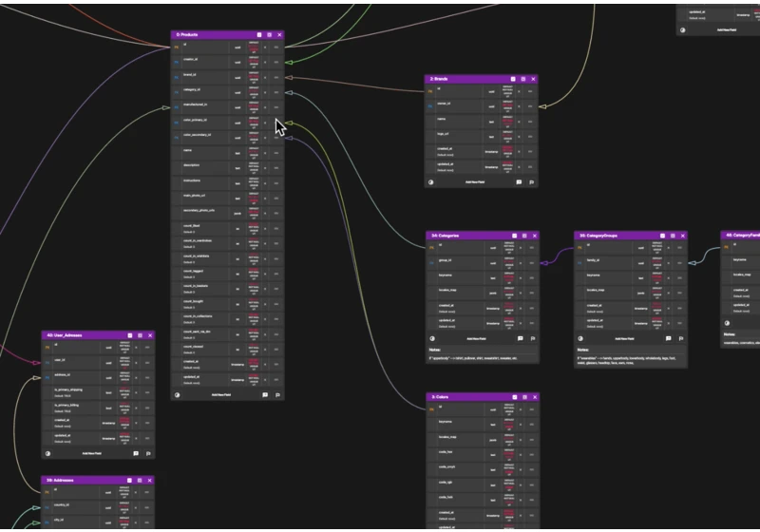This screenshot has width=760, height=532.
Task: Open the comment icon in CategoryGroups table footer
Action: point(669,339)
